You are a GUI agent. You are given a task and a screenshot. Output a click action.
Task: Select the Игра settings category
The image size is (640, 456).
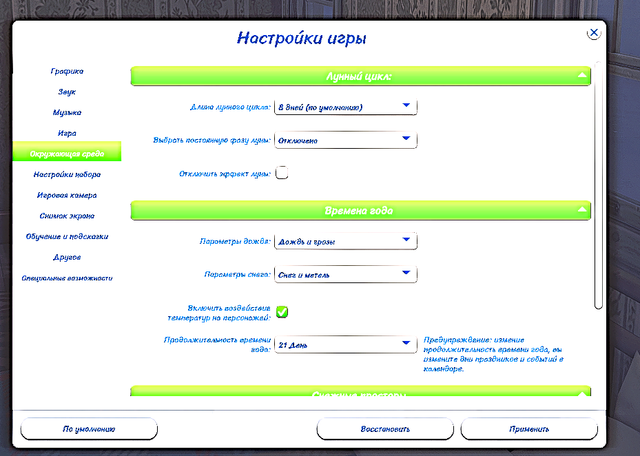click(67, 133)
